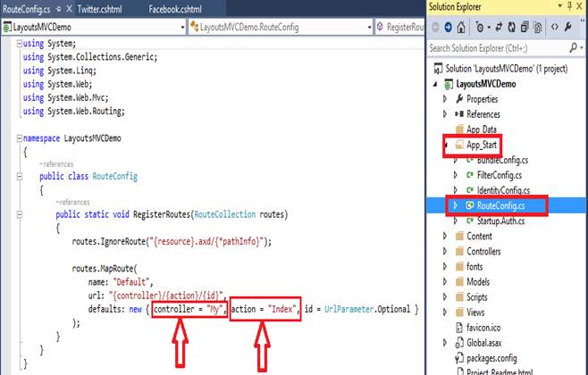Expand the fonts folder
Image resolution: width=588 pixels, height=375 pixels.
click(x=445, y=266)
